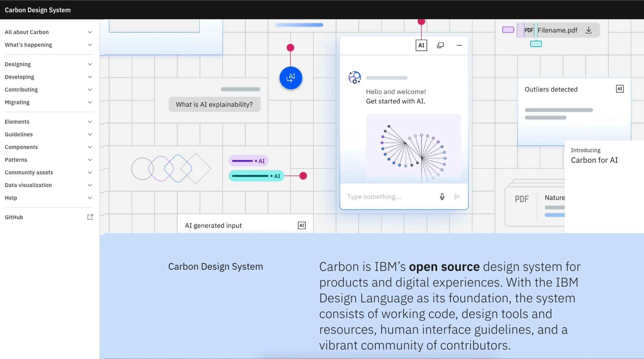Click the radial network chart thumbnail in chat
Viewport: 644px width, 359px height.
coord(413,148)
